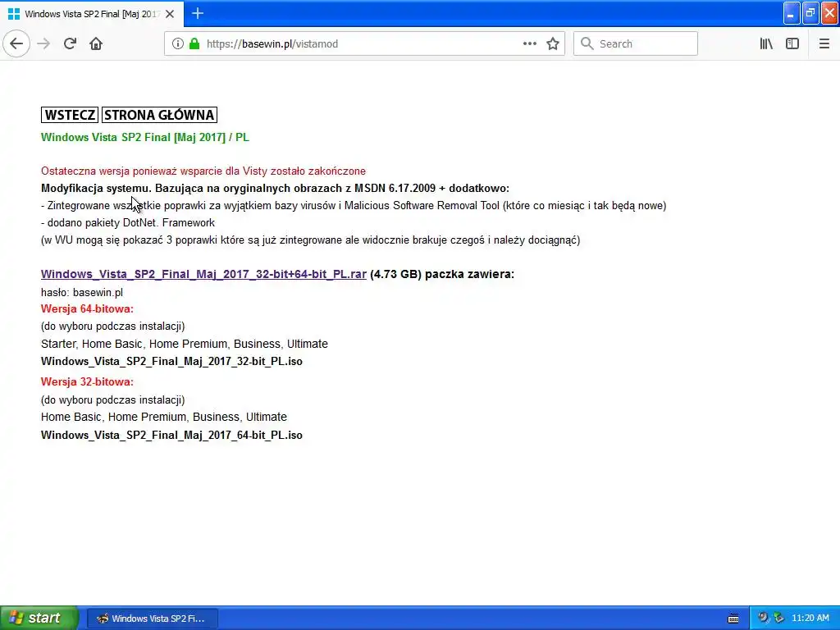Click into the Search field

coord(636,43)
